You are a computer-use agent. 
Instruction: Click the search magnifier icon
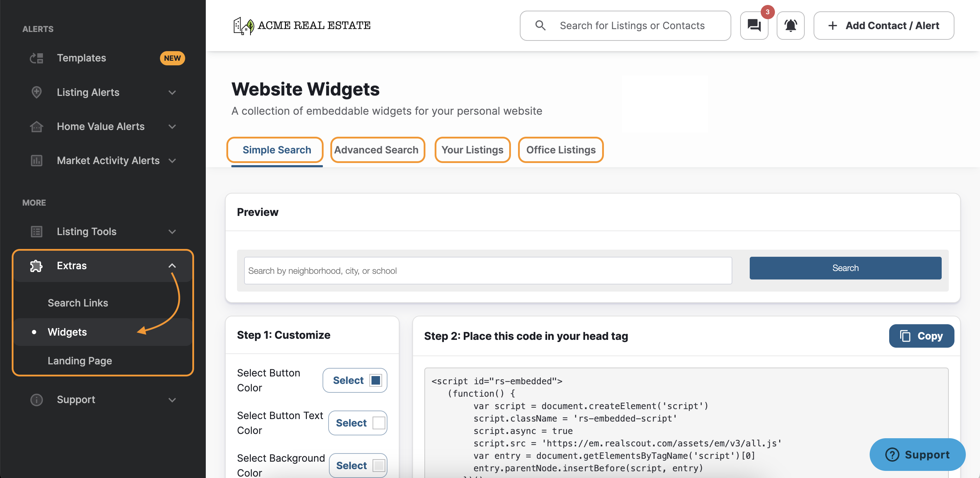[x=541, y=26]
